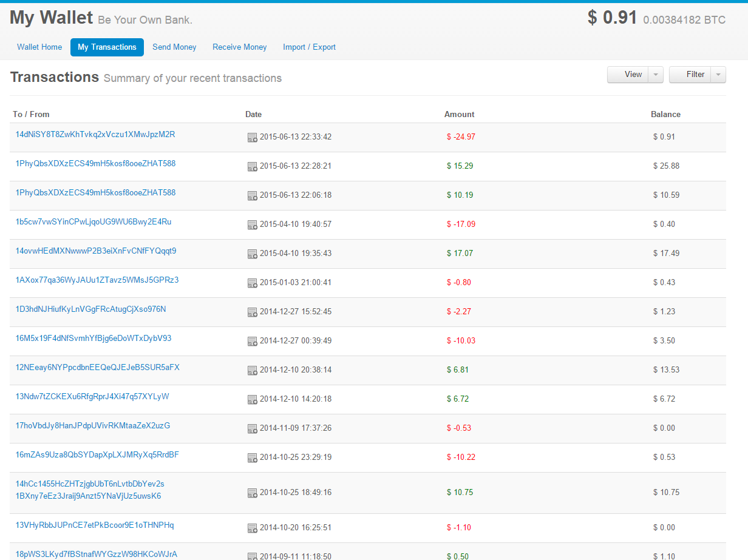Screen dimensions: 748x560
Task: Click the amount $ 15.29
Action: [460, 166]
